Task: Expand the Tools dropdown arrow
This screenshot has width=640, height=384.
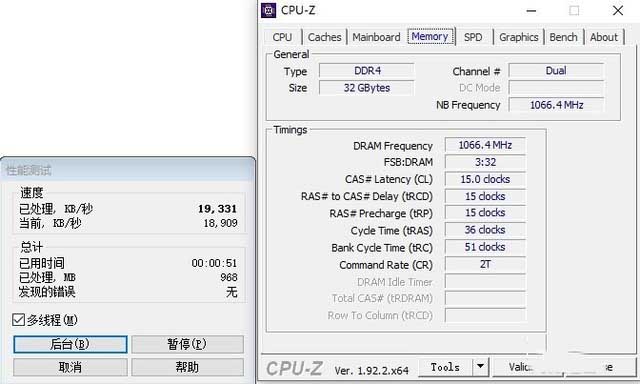Action: pyautogui.click(x=480, y=367)
